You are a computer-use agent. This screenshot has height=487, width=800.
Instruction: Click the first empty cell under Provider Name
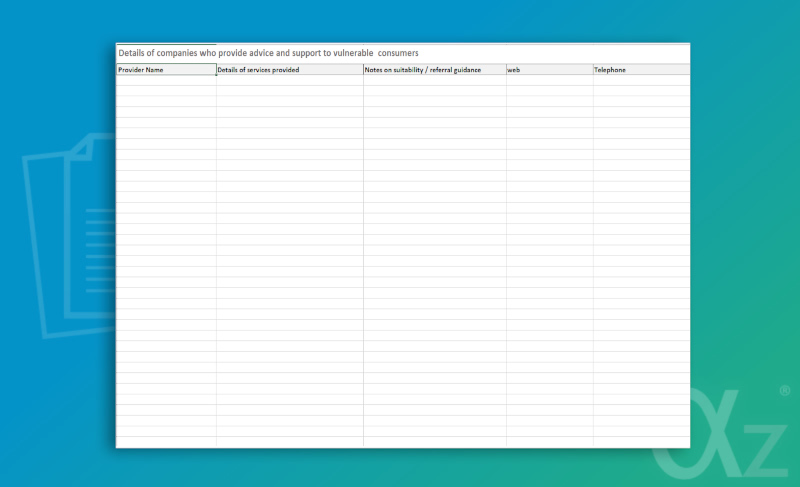[x=166, y=81]
